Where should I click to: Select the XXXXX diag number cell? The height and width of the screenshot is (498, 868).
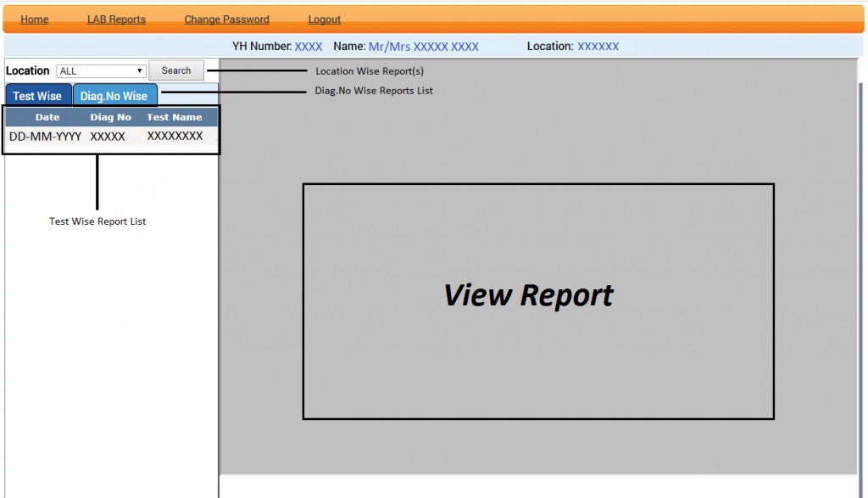tap(108, 137)
